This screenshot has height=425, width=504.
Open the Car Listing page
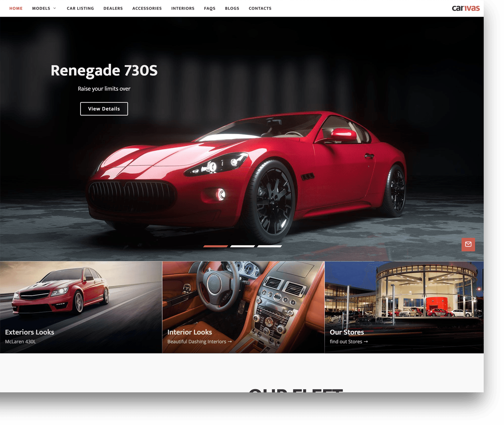(x=80, y=8)
